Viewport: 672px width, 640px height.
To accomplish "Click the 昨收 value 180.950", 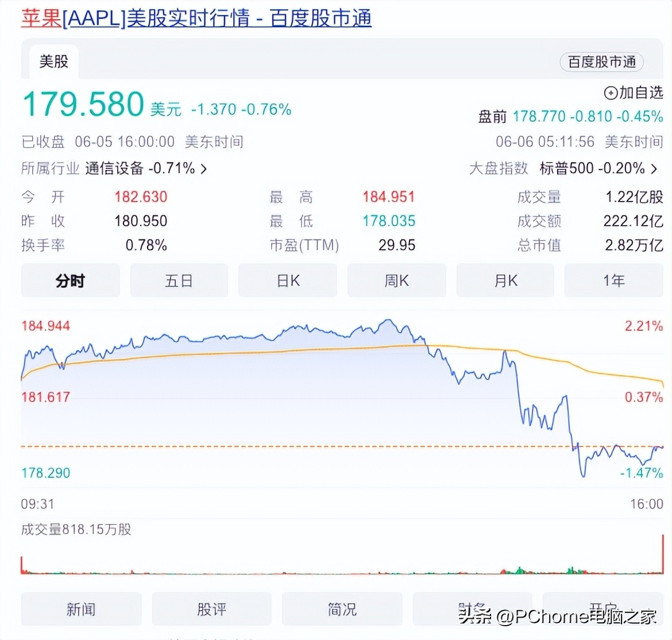I will pos(141,221).
